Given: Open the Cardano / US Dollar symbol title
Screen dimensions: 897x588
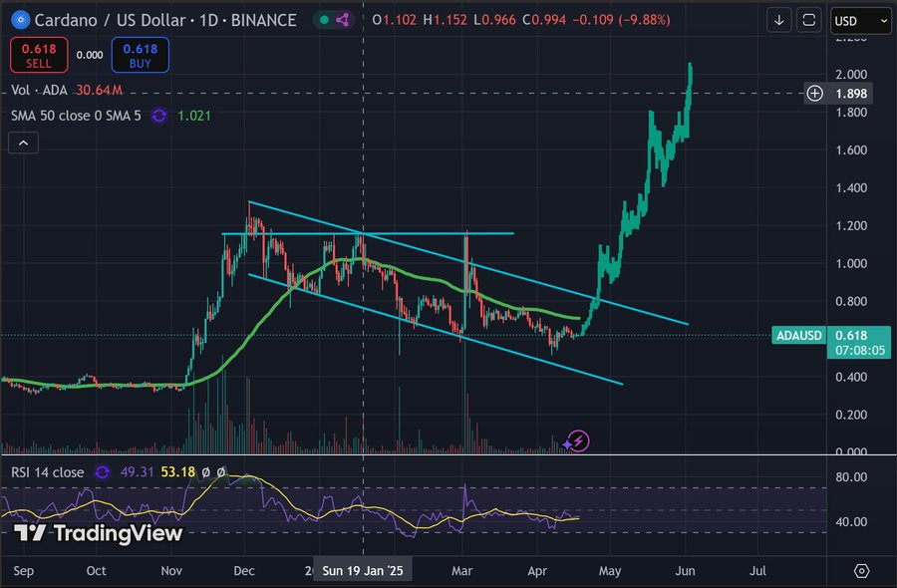Looking at the screenshot, I should 165,20.
